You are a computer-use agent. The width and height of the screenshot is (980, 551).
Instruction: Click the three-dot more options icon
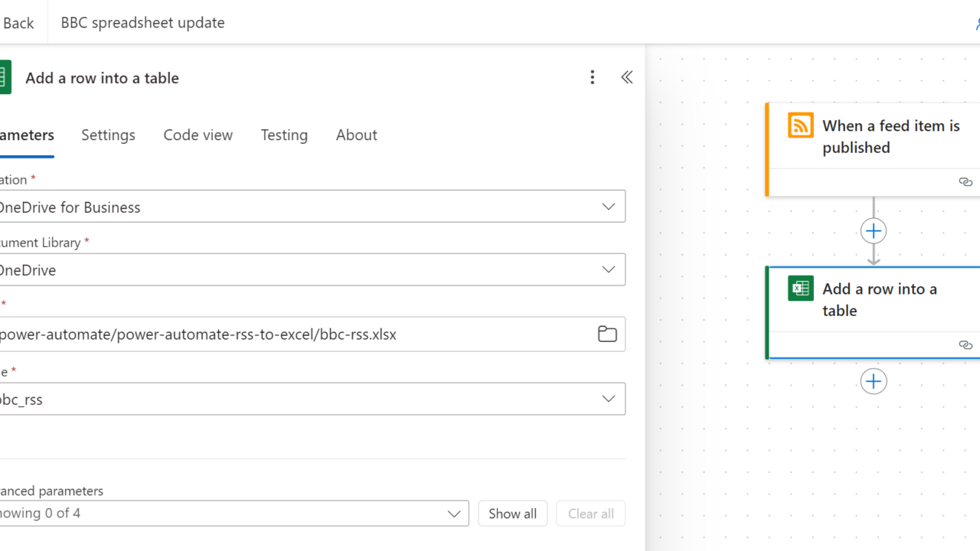[x=592, y=77]
